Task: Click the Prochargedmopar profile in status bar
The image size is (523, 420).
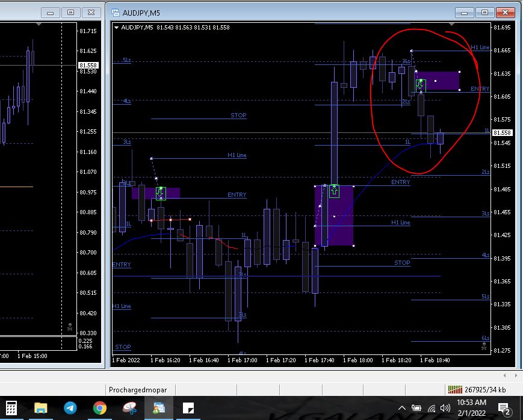Action: [x=138, y=390]
